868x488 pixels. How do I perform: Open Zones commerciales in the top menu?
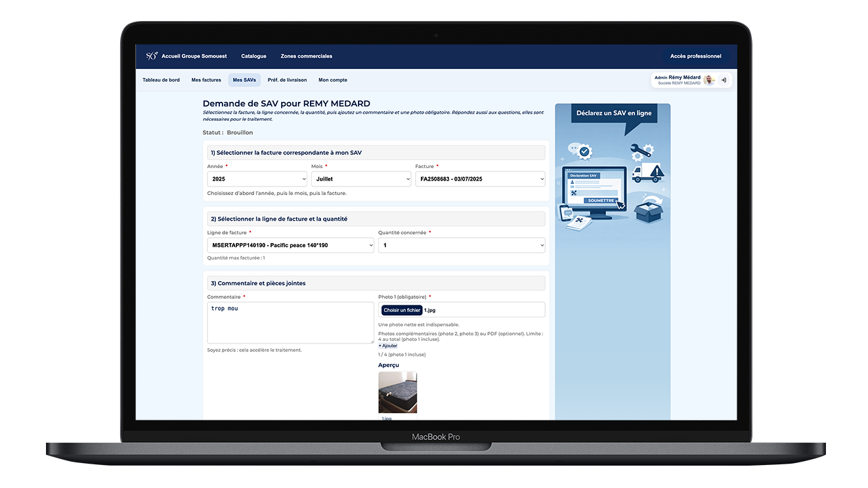(306, 56)
